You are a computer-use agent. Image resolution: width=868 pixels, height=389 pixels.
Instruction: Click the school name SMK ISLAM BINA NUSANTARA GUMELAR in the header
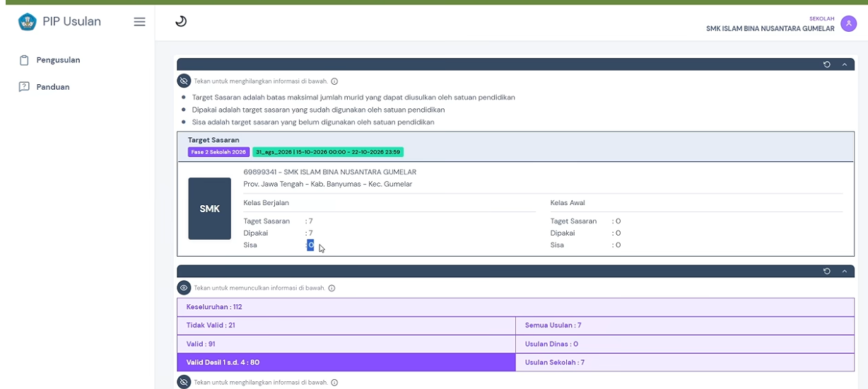pyautogui.click(x=770, y=29)
